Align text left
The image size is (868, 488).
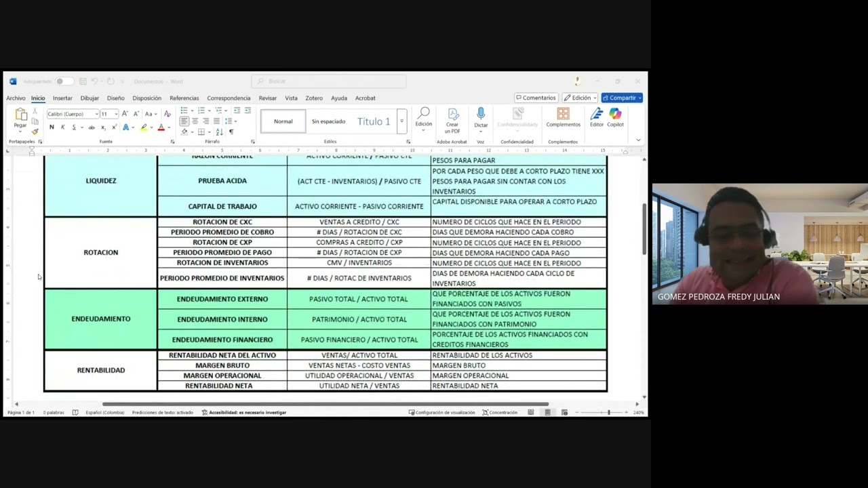[184, 121]
